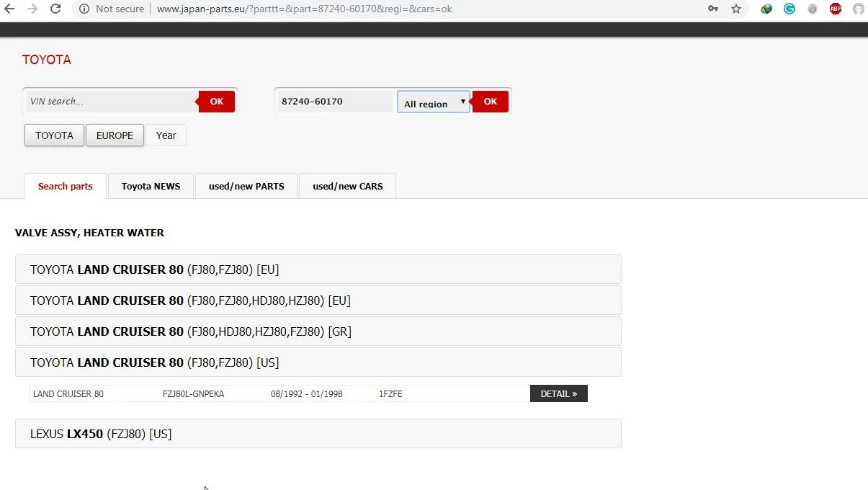Open the Adblock Plus extension icon

pyautogui.click(x=835, y=9)
